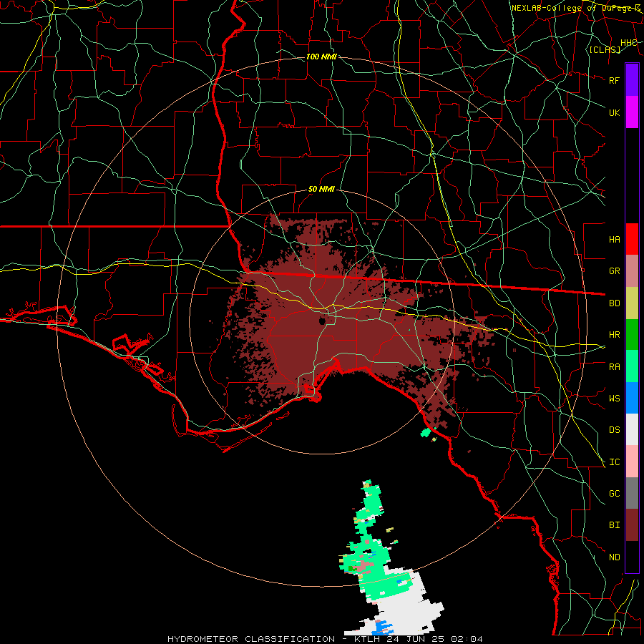Click the small green echo near the coastline
The height and width of the screenshot is (644, 644).
click(x=426, y=432)
